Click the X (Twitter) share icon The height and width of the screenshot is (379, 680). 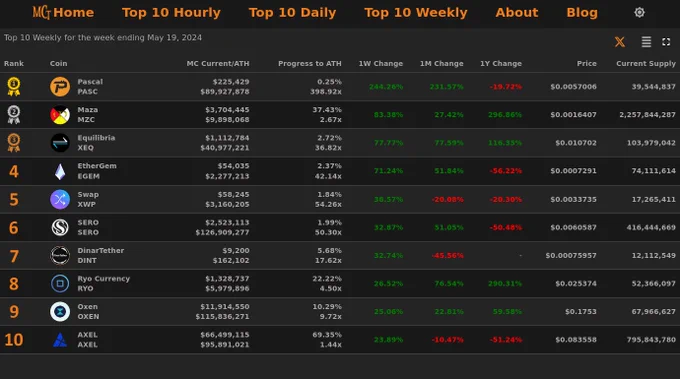pyautogui.click(x=620, y=42)
